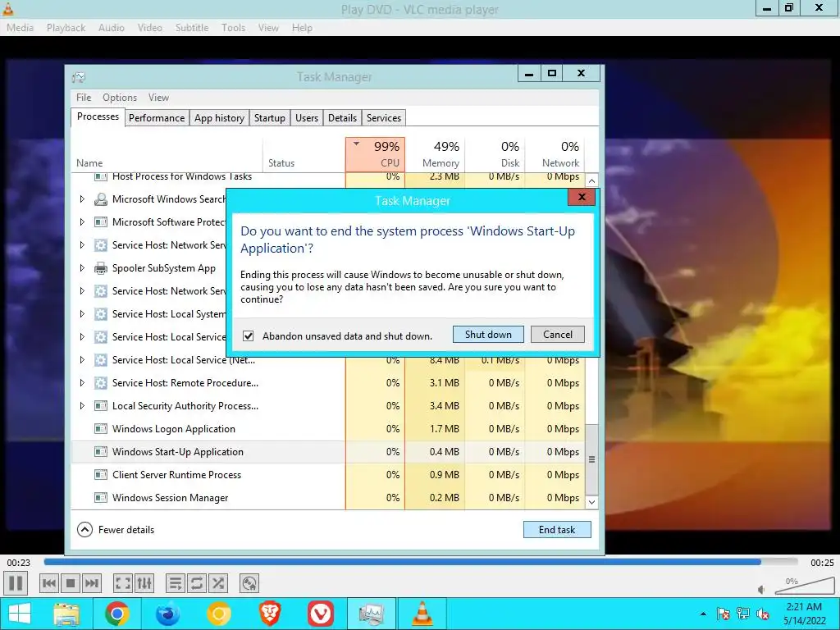This screenshot has width=840, height=630.
Task: Confirm with the Shut down button
Action: (x=488, y=335)
